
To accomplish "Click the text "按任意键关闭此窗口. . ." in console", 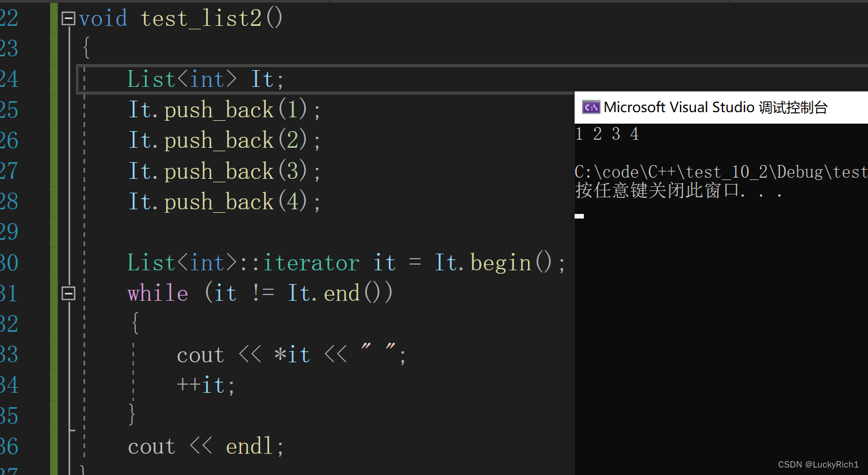I will click(x=679, y=190).
